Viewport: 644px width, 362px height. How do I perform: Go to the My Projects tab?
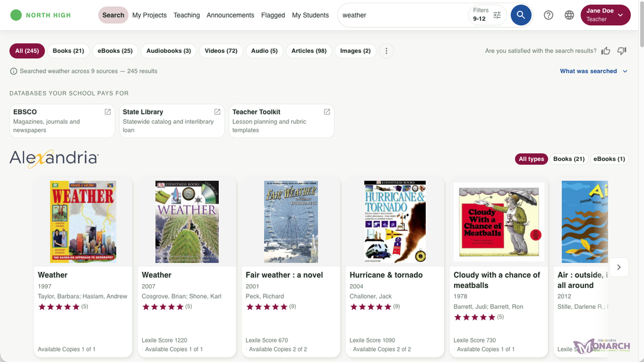point(150,15)
